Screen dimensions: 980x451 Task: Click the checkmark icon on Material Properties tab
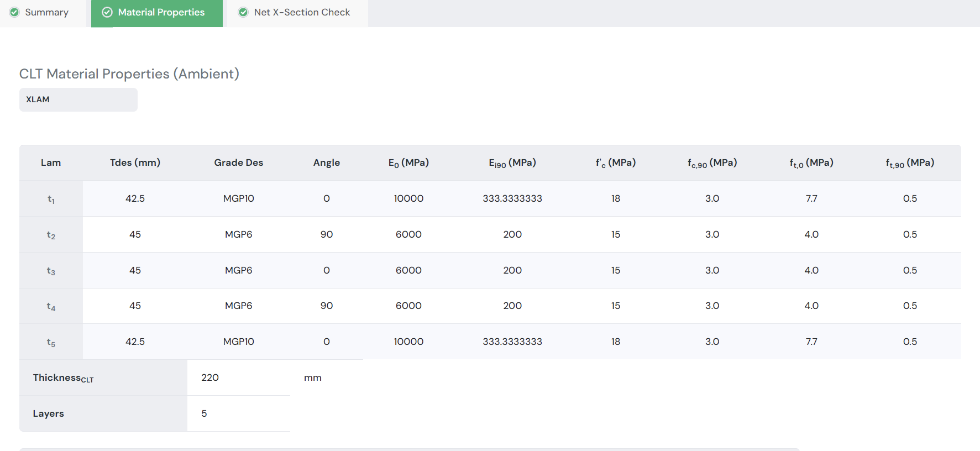coord(107,12)
